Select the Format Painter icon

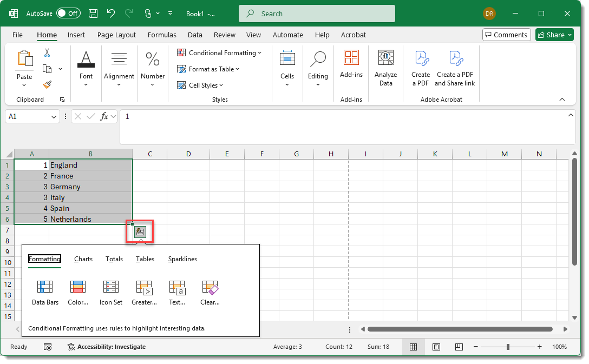click(x=47, y=84)
